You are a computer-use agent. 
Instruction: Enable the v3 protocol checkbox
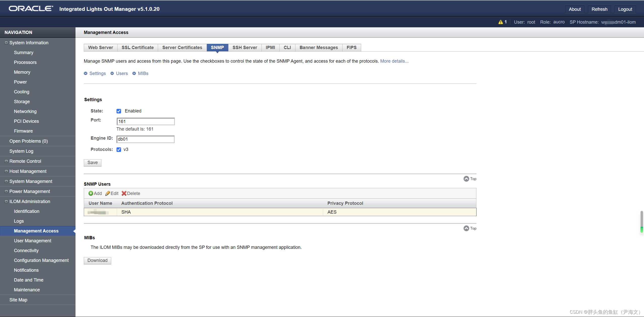click(x=119, y=149)
